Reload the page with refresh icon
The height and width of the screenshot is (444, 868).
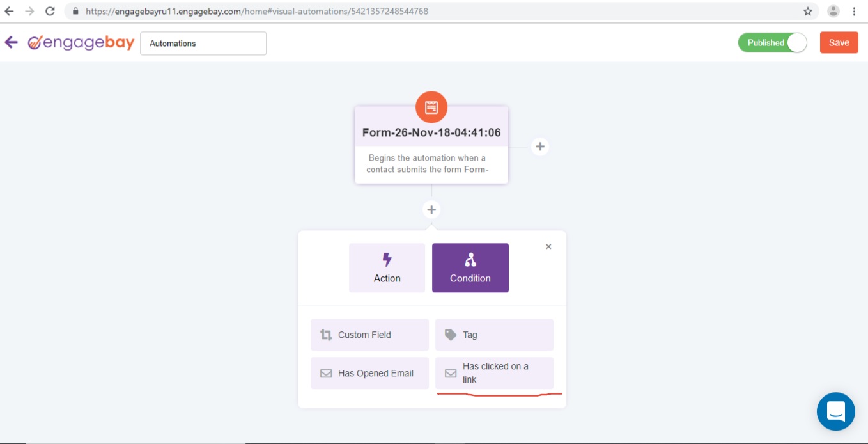click(x=50, y=12)
